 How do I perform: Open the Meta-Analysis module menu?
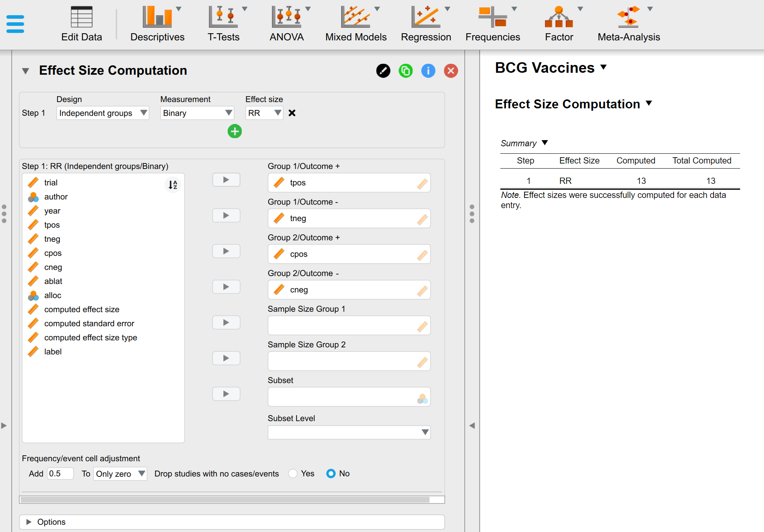[628, 23]
